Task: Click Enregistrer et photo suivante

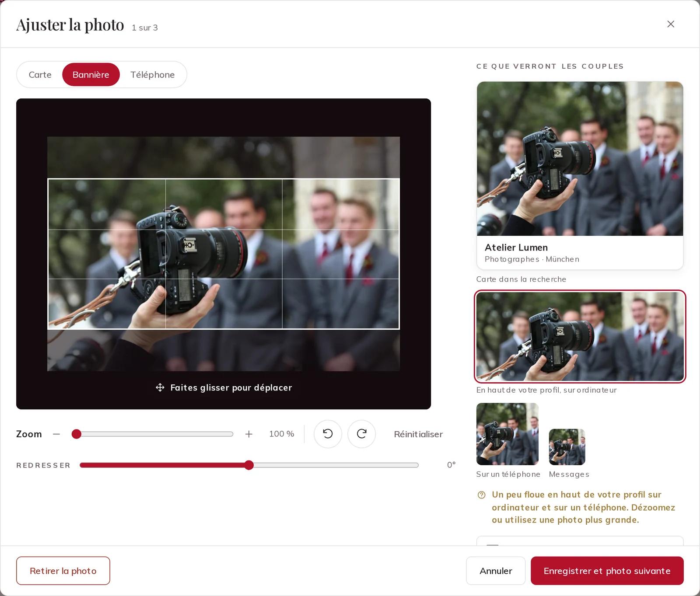Action: (607, 571)
